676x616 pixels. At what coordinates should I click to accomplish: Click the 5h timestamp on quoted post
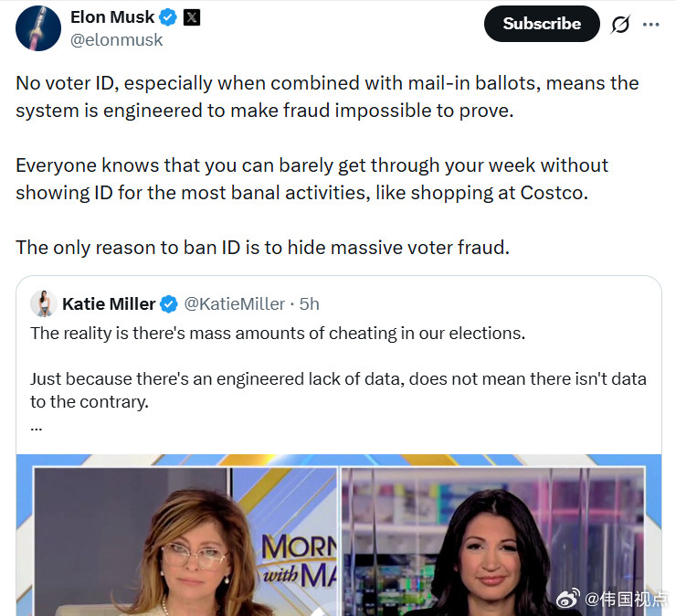(309, 303)
